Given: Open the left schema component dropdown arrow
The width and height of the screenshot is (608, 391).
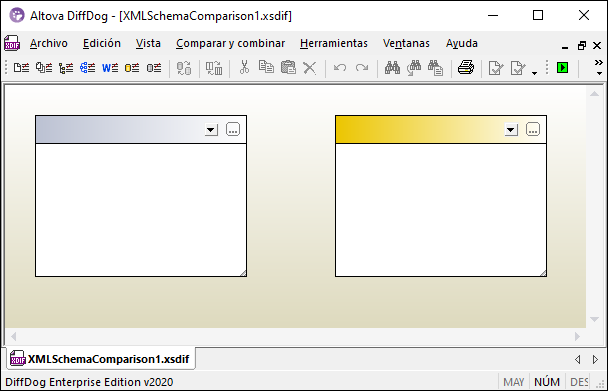Looking at the screenshot, I should pyautogui.click(x=211, y=130).
